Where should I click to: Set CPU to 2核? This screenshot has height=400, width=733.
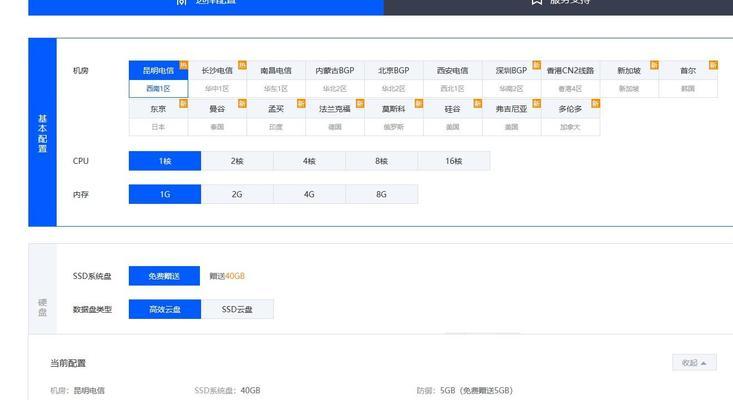(x=237, y=161)
